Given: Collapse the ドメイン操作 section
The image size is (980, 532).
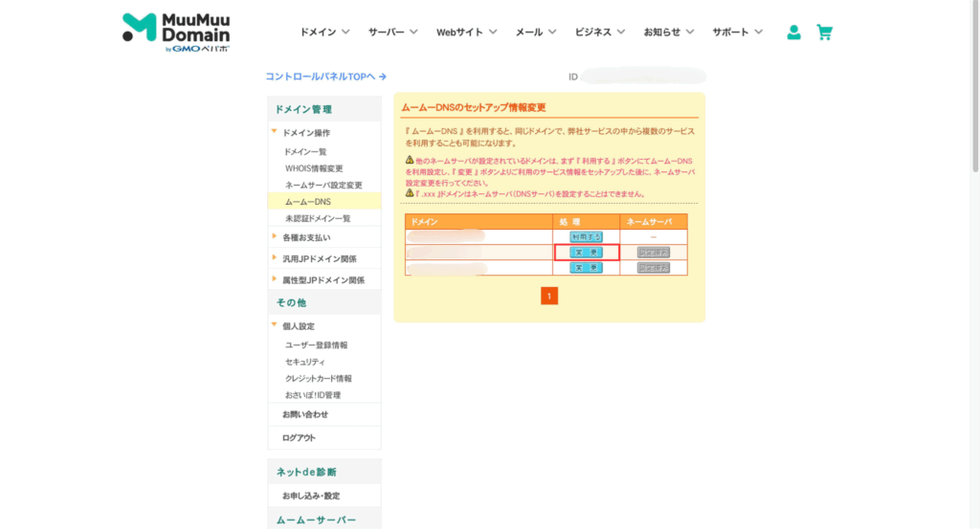Looking at the screenshot, I should pyautogui.click(x=305, y=133).
